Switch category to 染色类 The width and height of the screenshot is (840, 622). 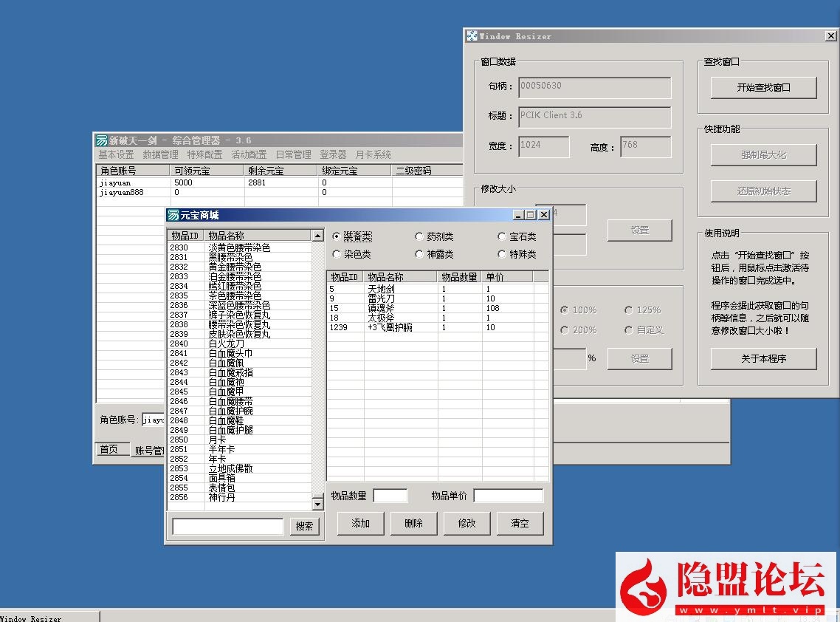pos(337,254)
